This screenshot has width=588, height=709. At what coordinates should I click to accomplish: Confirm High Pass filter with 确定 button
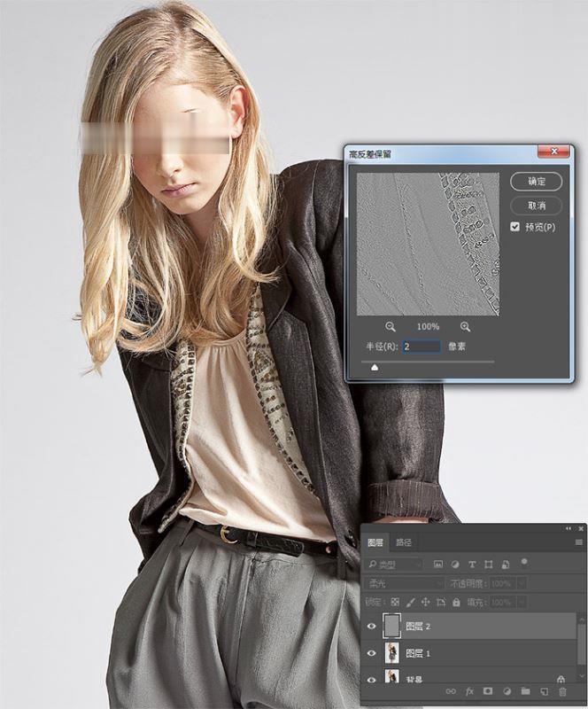537,182
